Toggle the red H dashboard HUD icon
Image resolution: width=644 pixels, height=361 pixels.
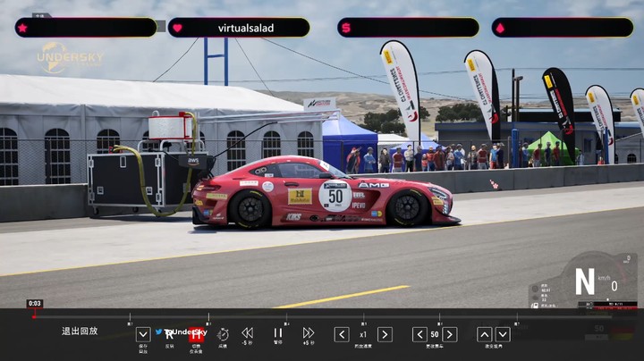click(x=196, y=335)
